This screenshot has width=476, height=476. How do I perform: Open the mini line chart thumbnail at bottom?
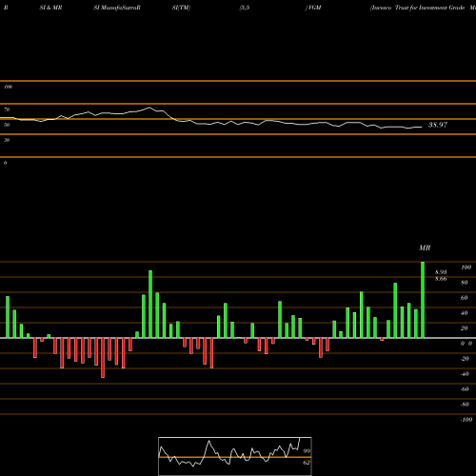coord(235,456)
